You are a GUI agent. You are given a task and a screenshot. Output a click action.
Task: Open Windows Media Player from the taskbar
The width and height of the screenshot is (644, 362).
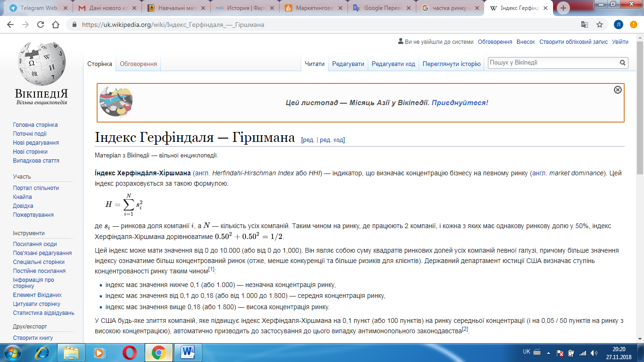(x=100, y=353)
